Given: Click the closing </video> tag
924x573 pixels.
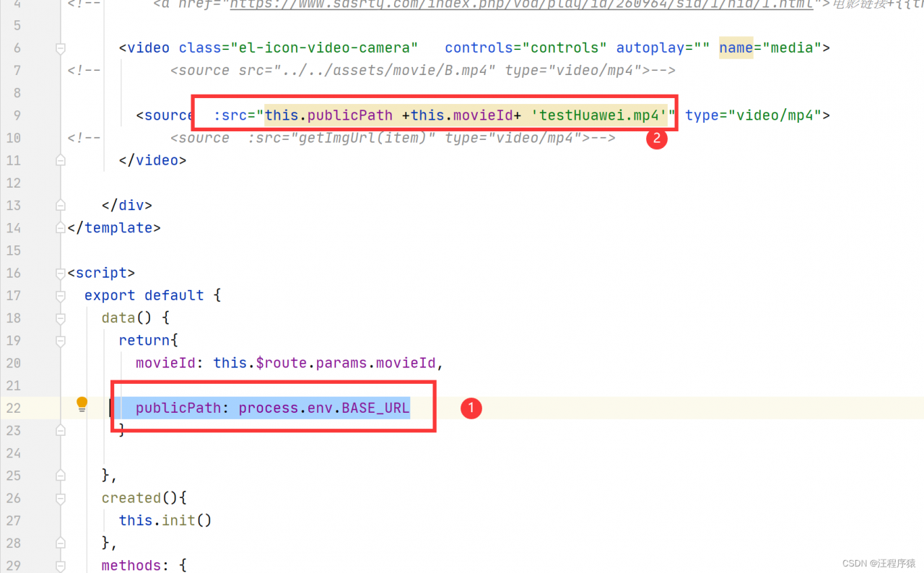Looking at the screenshot, I should (x=152, y=160).
